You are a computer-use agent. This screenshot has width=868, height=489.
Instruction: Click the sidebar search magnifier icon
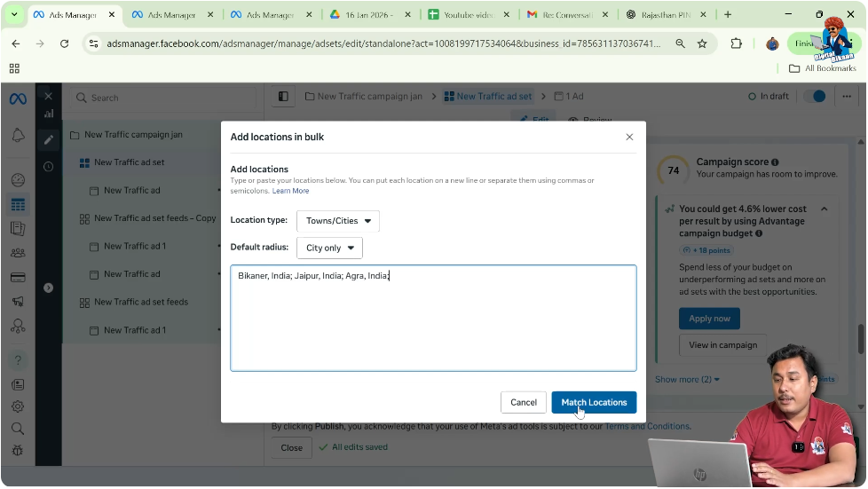pyautogui.click(x=18, y=429)
